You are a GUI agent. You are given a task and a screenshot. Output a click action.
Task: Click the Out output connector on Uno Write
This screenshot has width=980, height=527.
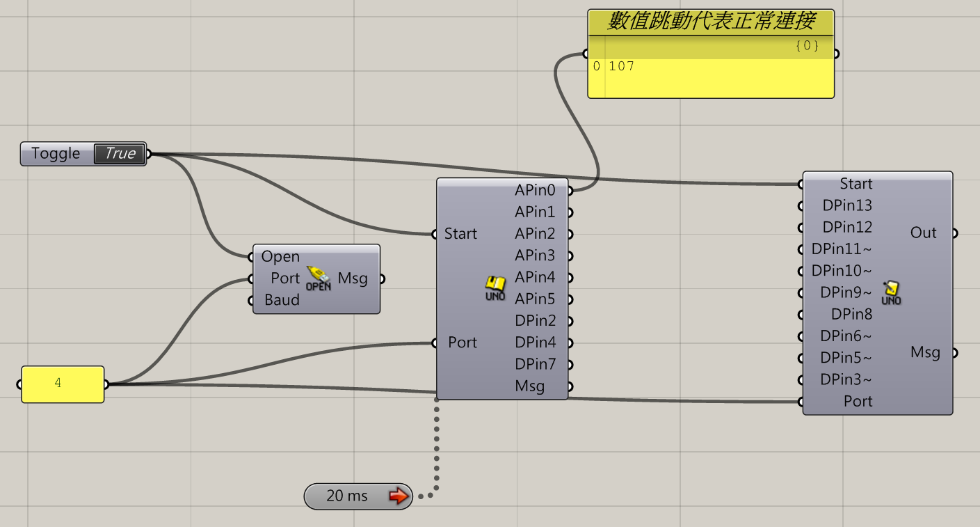pyautogui.click(x=955, y=233)
